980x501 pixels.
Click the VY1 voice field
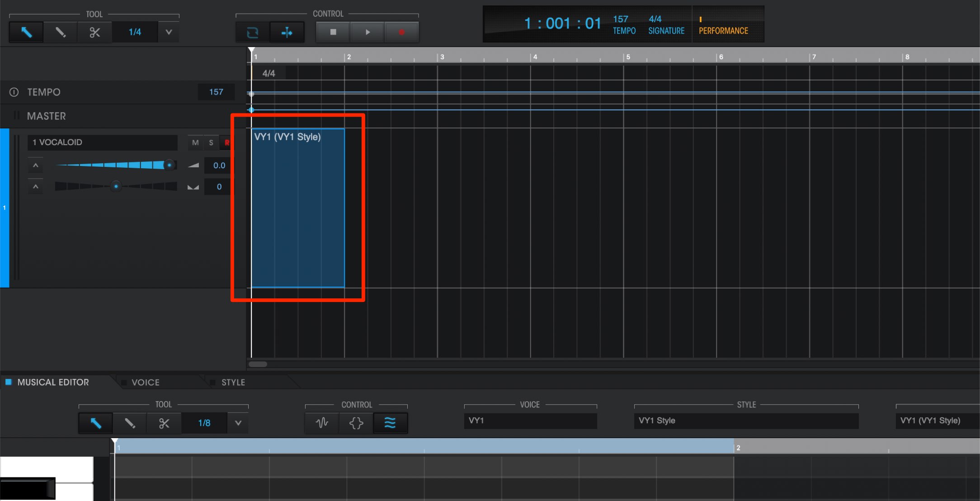tap(530, 421)
